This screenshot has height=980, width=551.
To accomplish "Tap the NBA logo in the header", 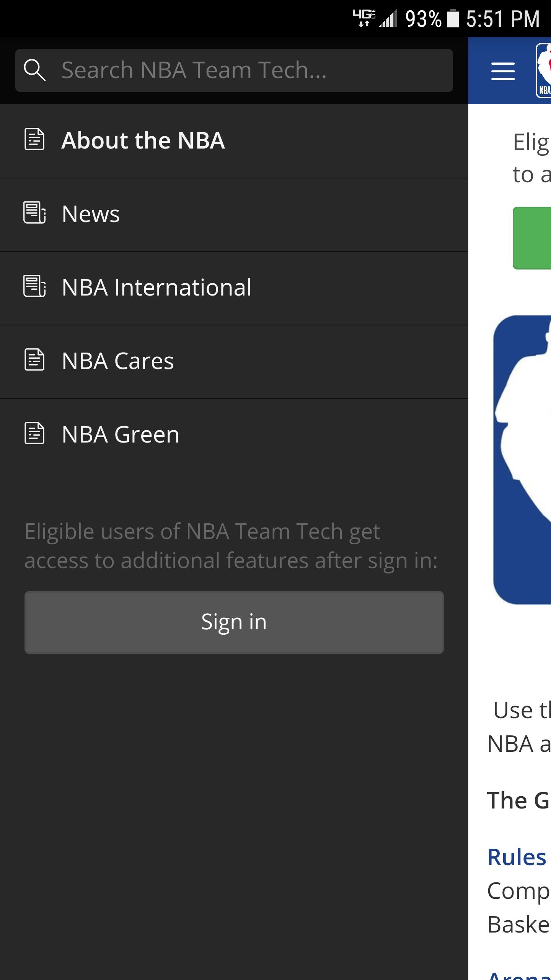I will coord(543,70).
